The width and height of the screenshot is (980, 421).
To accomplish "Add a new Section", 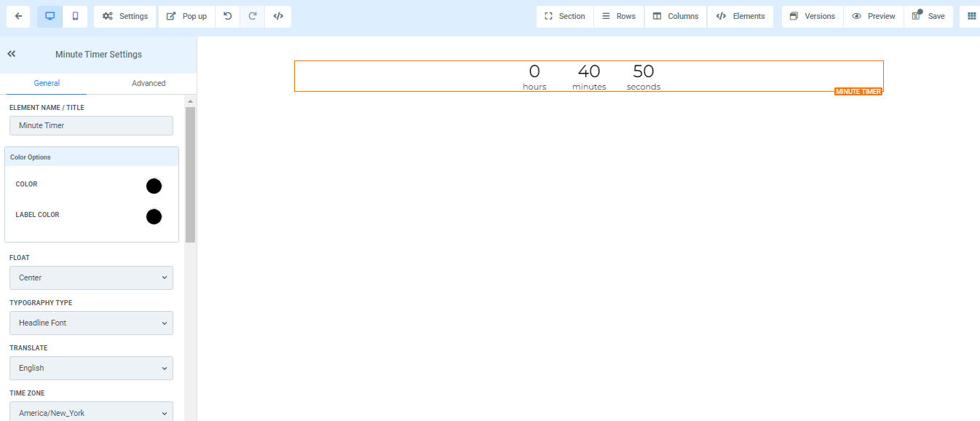I will (x=565, y=16).
